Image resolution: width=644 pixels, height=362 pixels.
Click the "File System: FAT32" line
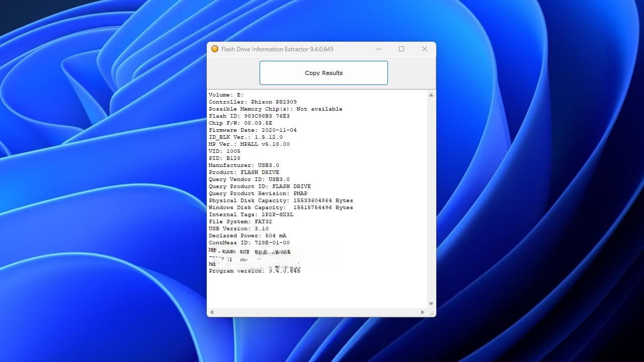240,221
